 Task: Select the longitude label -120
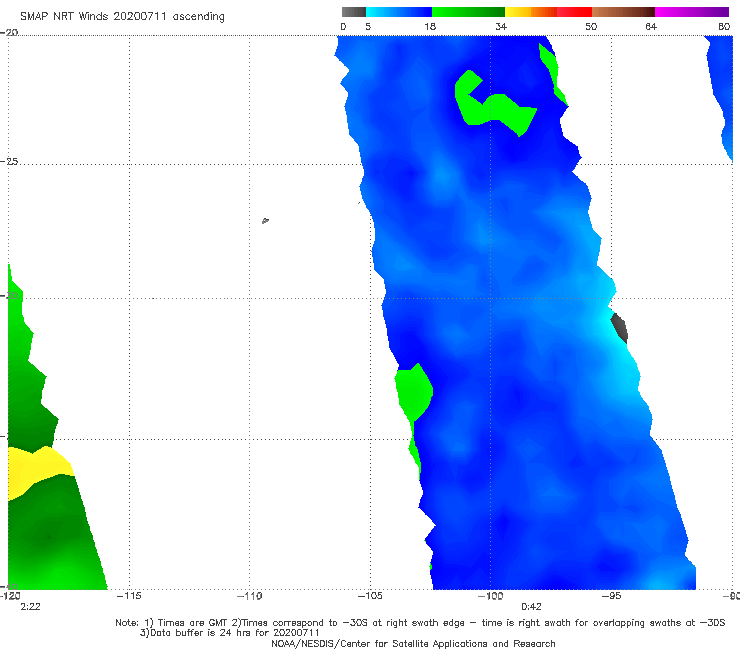(10, 596)
